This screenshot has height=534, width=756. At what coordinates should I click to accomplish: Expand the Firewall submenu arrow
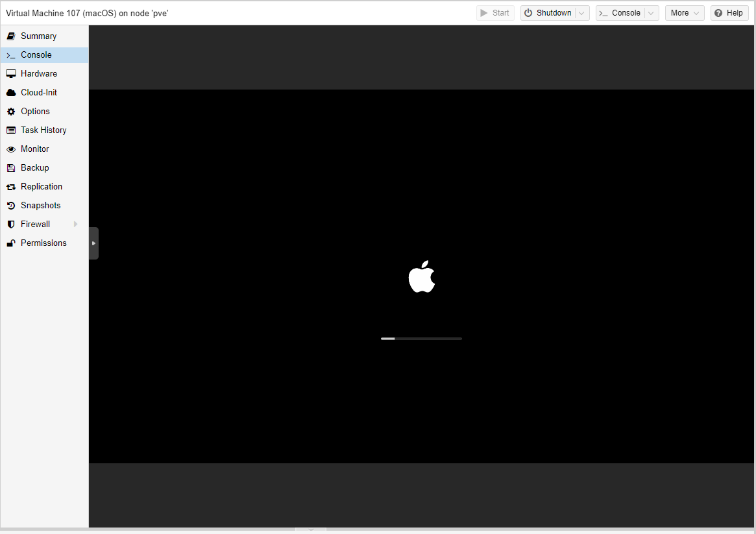click(x=76, y=225)
